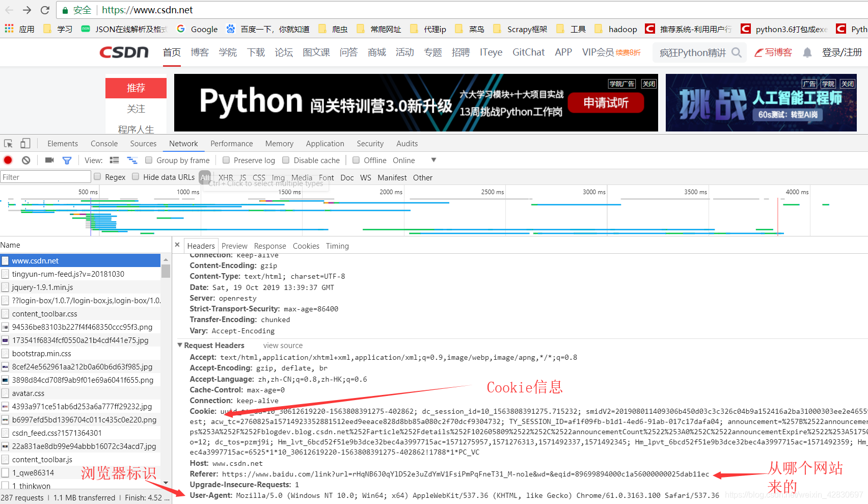Filter requests by XHR type

coord(226,177)
